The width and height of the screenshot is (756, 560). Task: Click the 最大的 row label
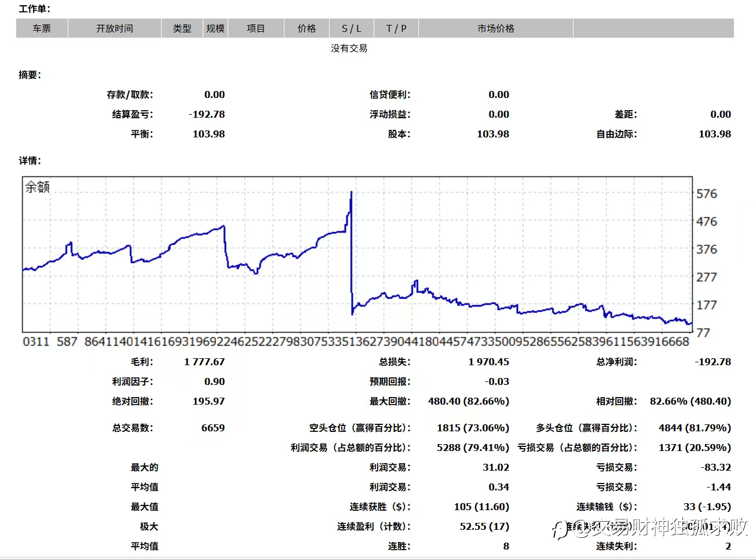point(144,467)
